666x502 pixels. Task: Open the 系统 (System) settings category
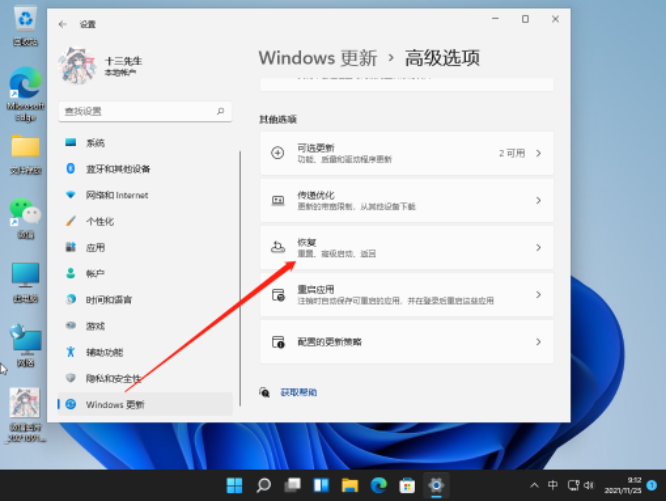click(x=95, y=143)
